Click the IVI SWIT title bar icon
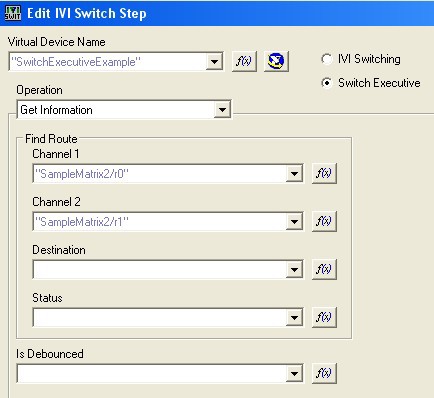Image resolution: width=434 pixels, height=398 pixels. pos(13,13)
